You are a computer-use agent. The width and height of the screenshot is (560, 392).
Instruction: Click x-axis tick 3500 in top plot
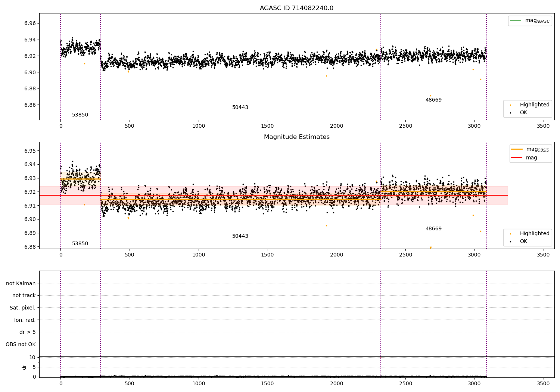pos(543,126)
